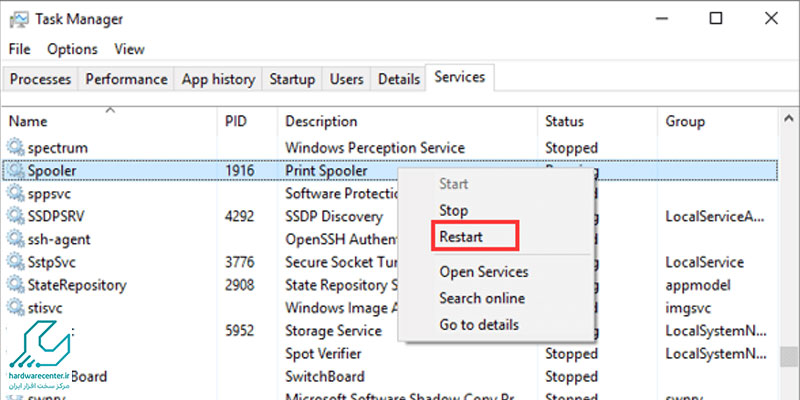Open the View menu

pos(129,49)
